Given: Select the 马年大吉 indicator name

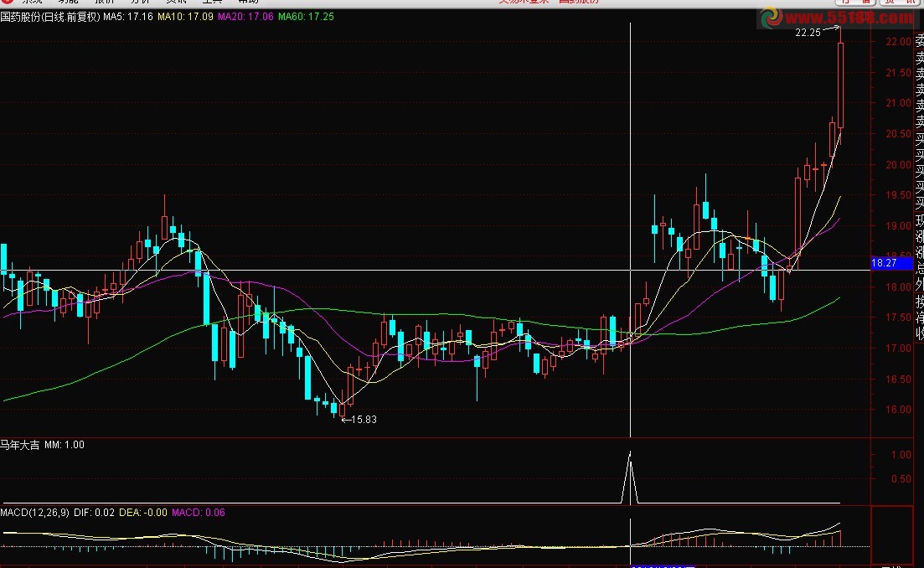Looking at the screenshot, I should click(x=20, y=445).
